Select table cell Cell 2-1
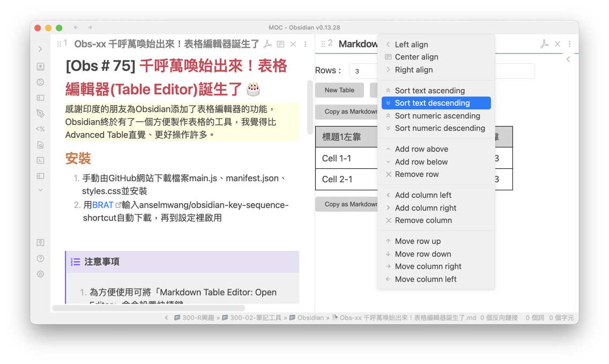The image size is (609, 364). pos(346,180)
